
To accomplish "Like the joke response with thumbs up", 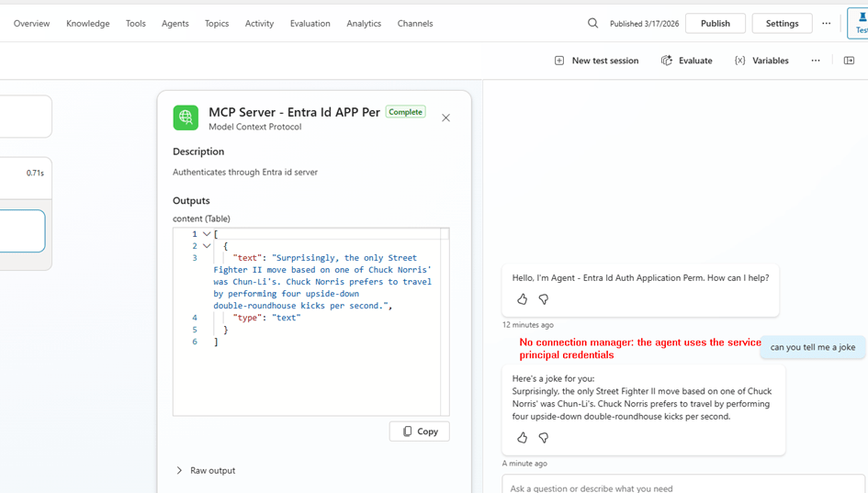I will coord(522,438).
